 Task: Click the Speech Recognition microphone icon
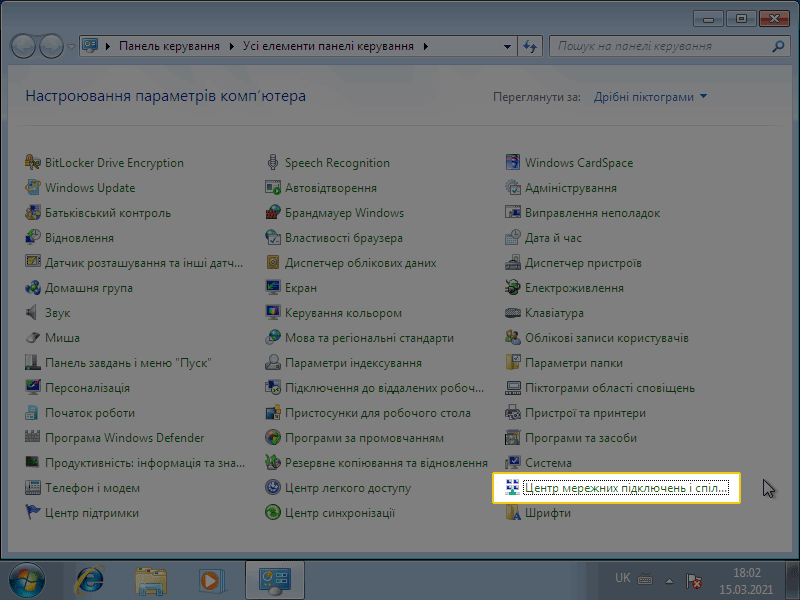(273, 162)
